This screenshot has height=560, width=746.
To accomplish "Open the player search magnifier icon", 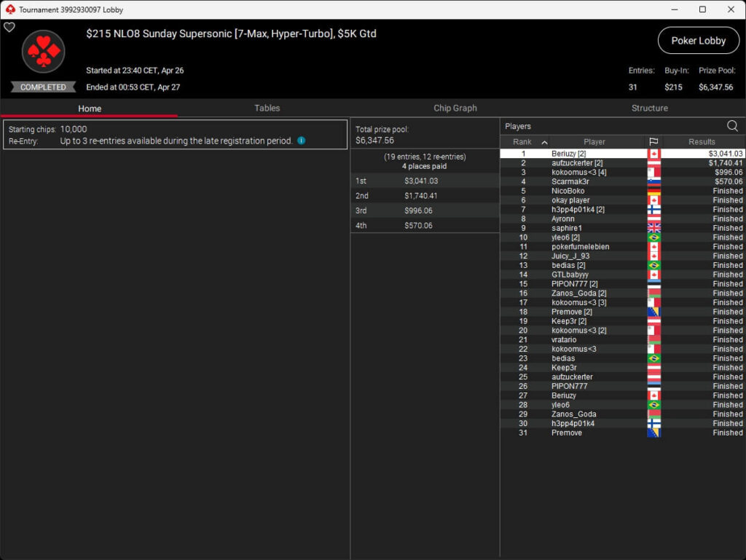I will point(732,126).
